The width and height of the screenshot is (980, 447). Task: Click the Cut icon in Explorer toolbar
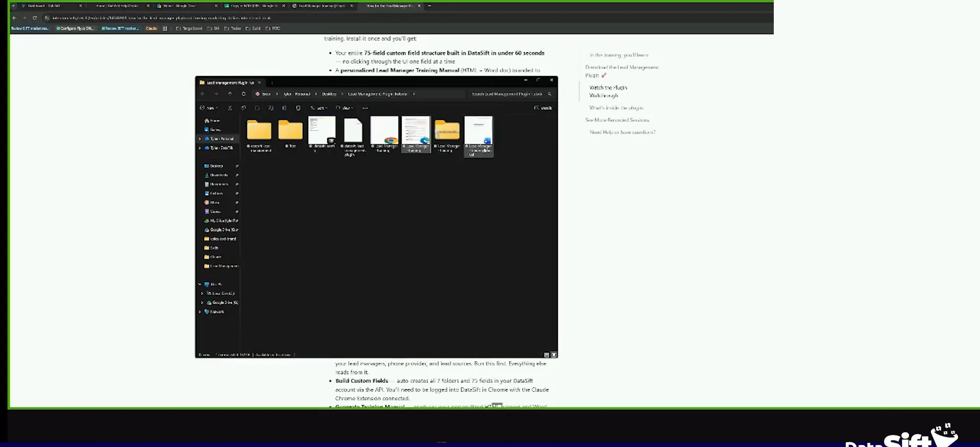click(x=230, y=108)
